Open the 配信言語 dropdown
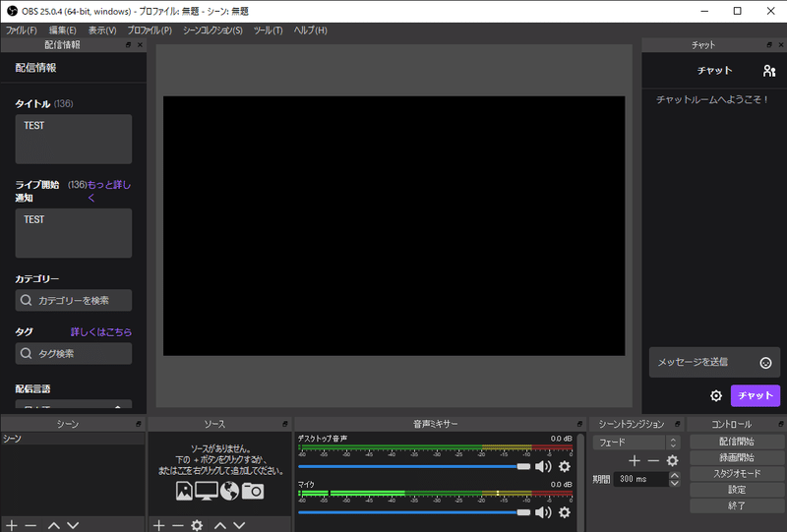This screenshot has height=532, width=787. coord(74,406)
